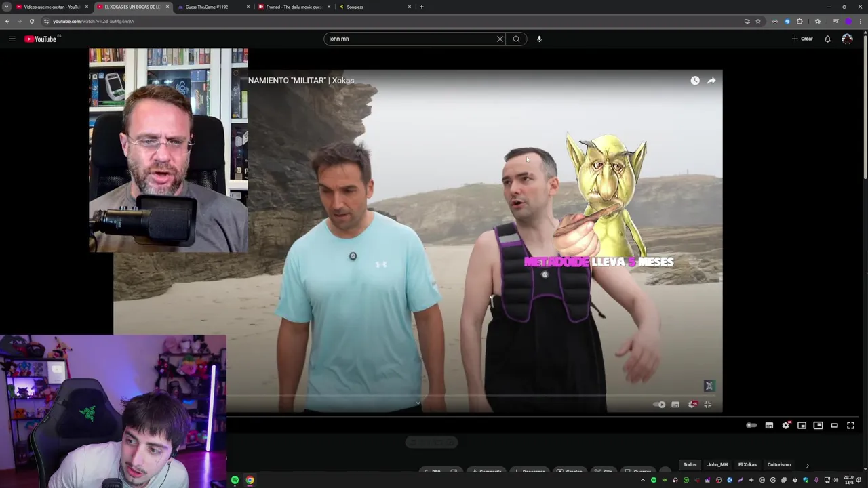868x488 pixels.
Task: Click the Chrome back arrow
Action: click(7, 21)
